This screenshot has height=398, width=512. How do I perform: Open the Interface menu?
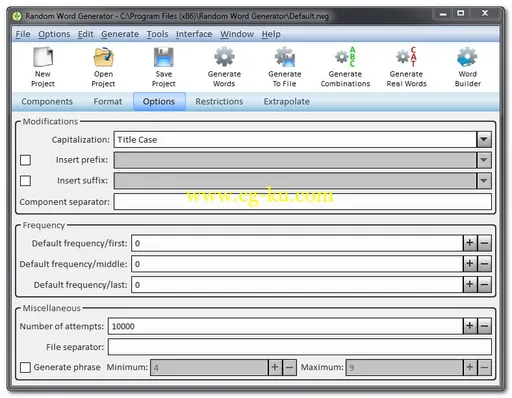pyautogui.click(x=194, y=34)
